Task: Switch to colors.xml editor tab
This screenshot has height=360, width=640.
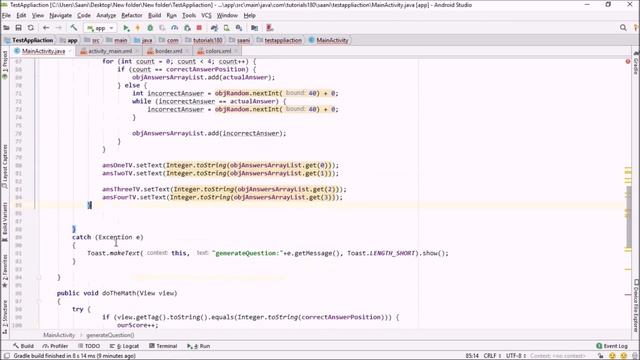Action: 218,51
